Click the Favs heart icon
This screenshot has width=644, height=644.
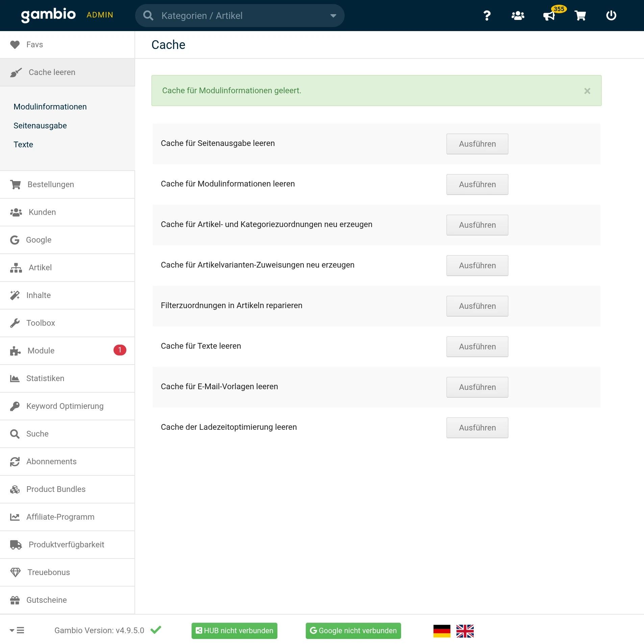(x=15, y=45)
